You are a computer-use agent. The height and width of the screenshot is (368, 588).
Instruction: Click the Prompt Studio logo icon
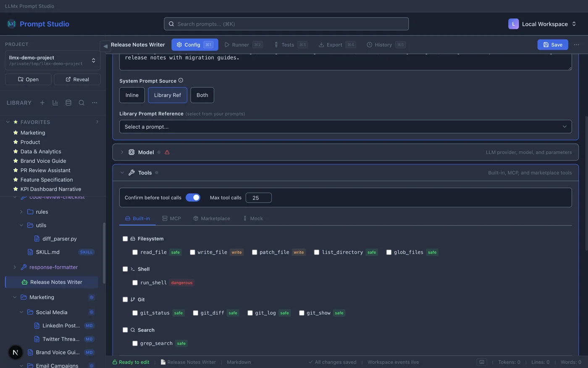(x=11, y=24)
